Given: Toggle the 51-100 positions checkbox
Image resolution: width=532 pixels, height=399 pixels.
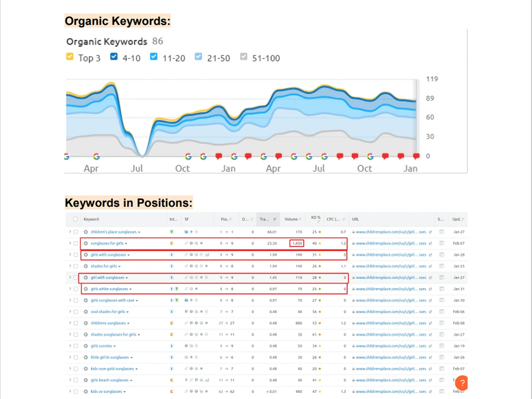Looking at the screenshot, I should 244,57.
